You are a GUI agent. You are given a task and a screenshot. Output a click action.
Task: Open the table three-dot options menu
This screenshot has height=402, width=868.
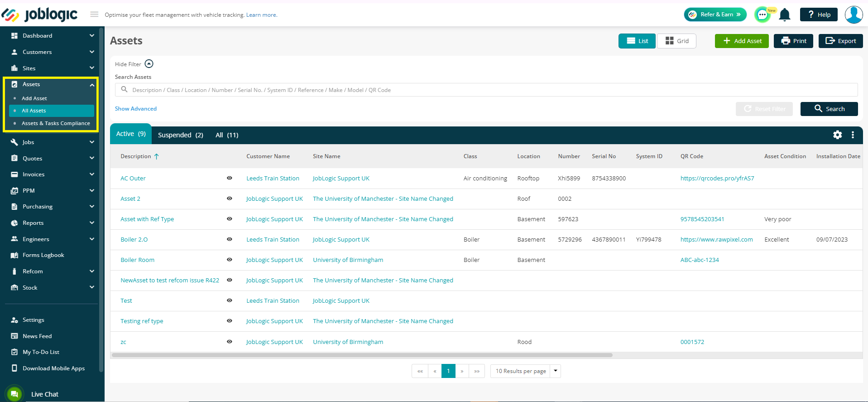click(x=853, y=135)
